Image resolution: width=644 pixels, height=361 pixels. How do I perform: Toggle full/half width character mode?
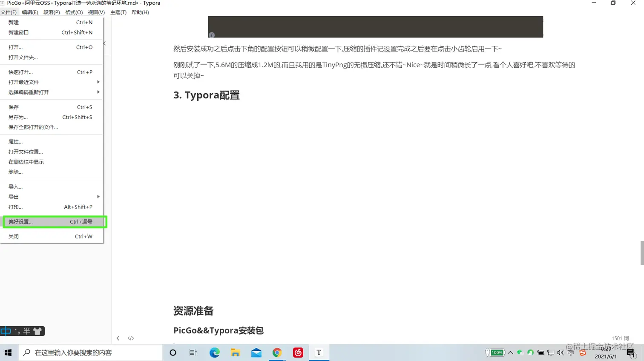26,331
